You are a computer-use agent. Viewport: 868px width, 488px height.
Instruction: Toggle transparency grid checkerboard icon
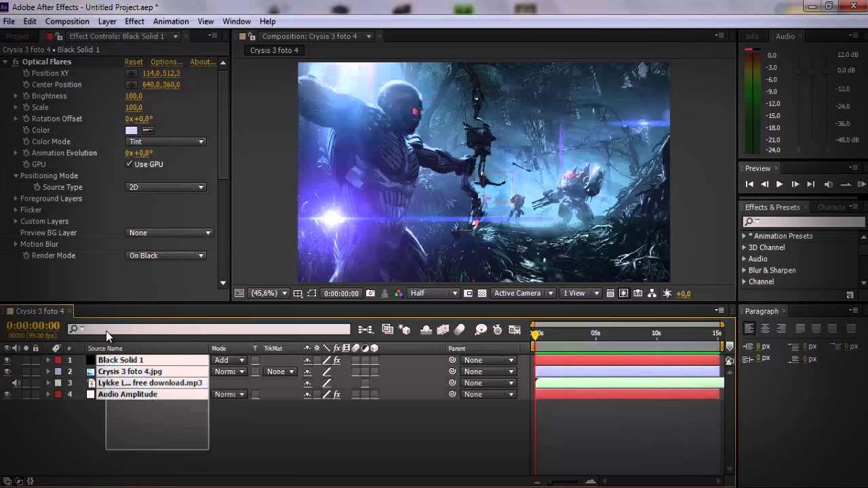click(482, 293)
